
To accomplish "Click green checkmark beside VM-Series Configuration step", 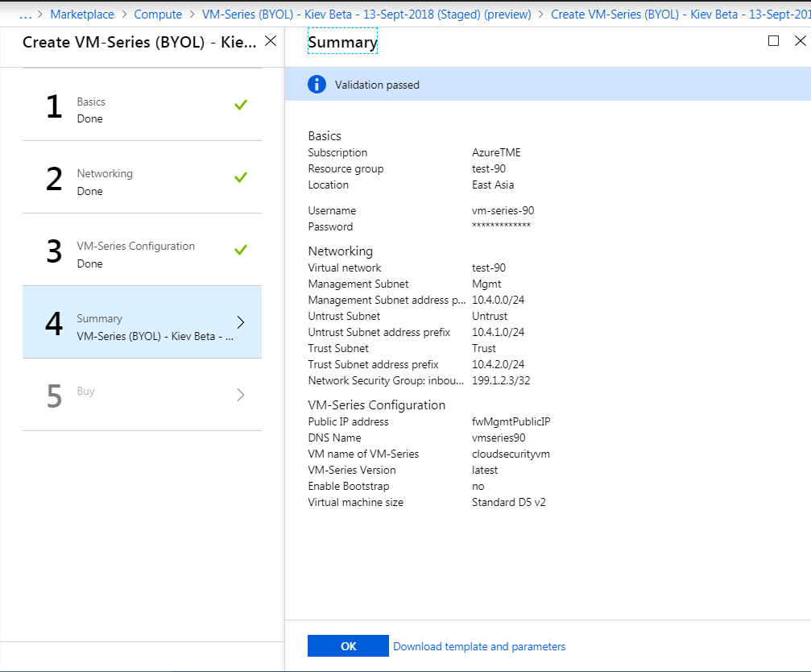I will pos(240,250).
